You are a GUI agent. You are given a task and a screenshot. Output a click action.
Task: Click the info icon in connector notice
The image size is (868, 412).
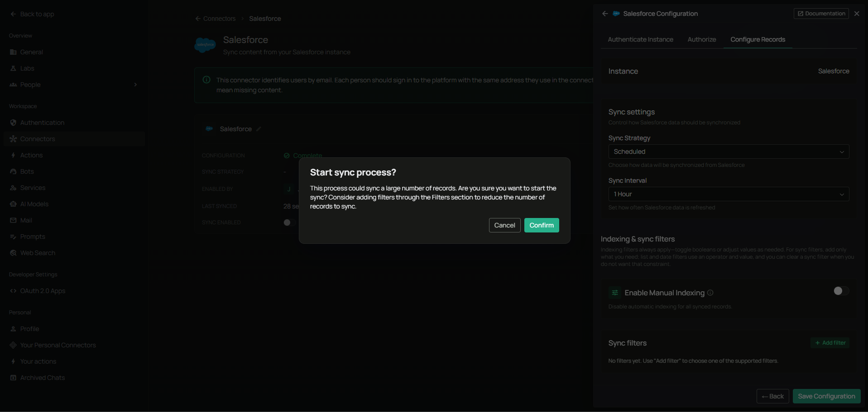click(206, 80)
